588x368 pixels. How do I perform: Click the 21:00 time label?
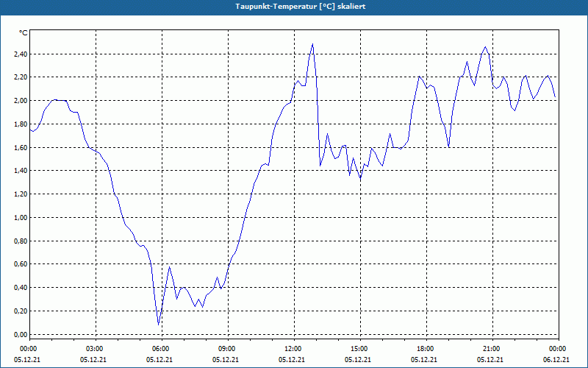492,349
